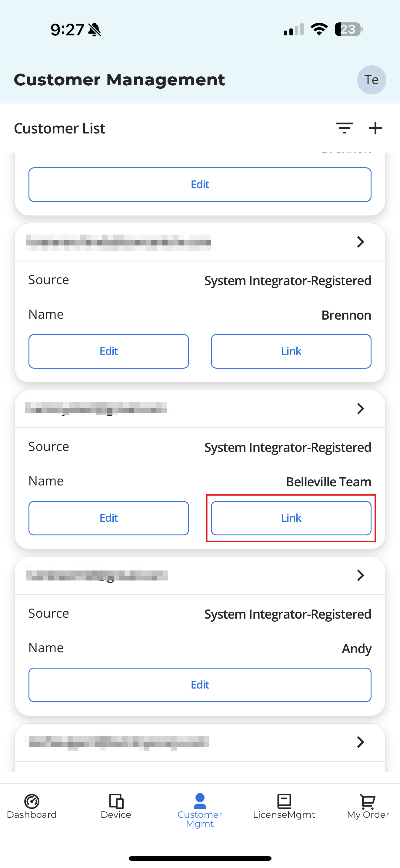
Task: Open the Te profile avatar
Action: pos(371,80)
